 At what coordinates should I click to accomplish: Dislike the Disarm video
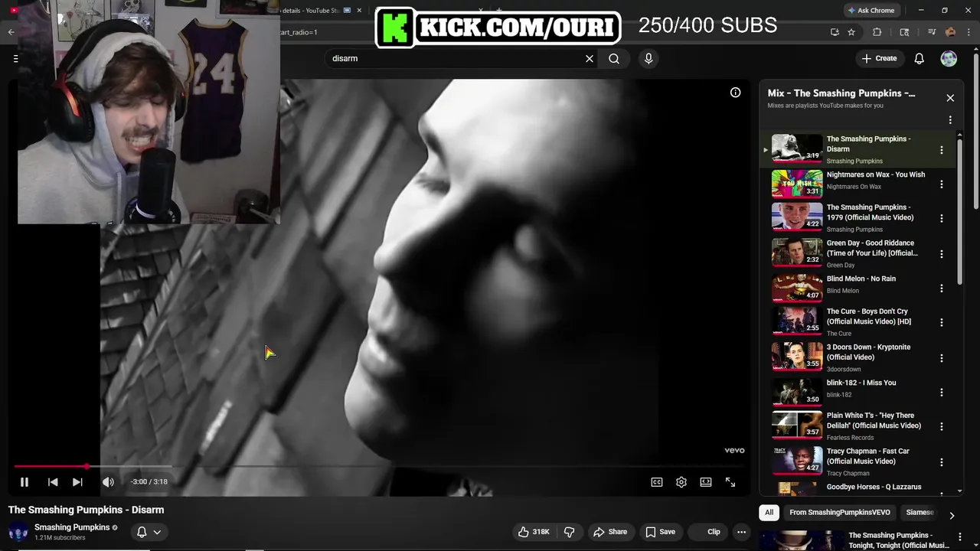570,532
